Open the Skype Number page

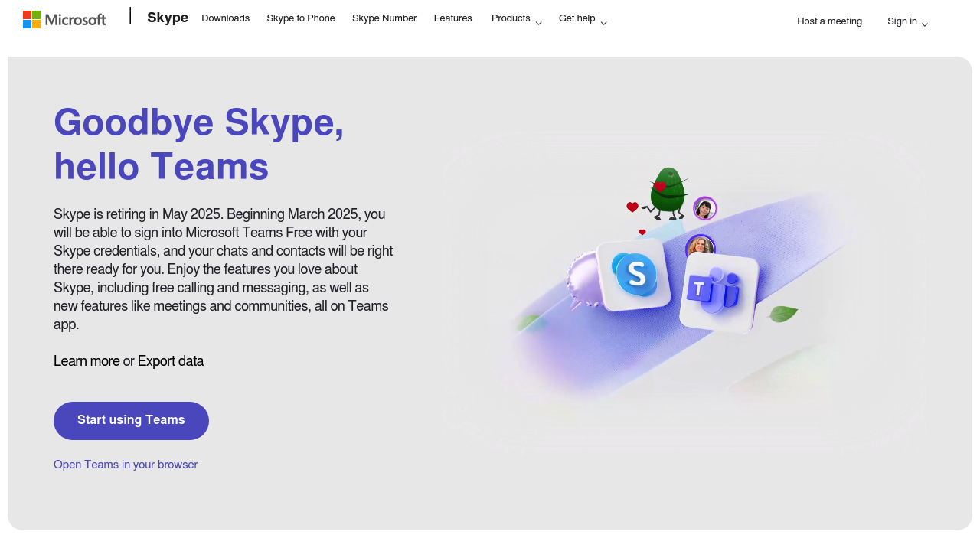[x=384, y=18]
